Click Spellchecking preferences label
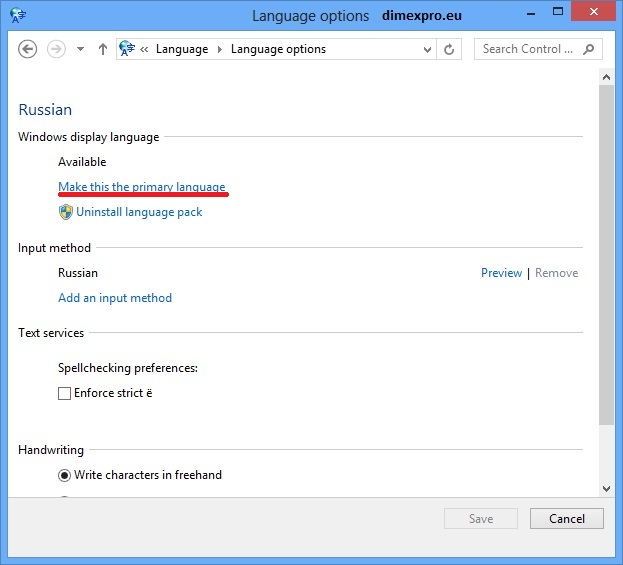This screenshot has width=623, height=565. coord(128,368)
